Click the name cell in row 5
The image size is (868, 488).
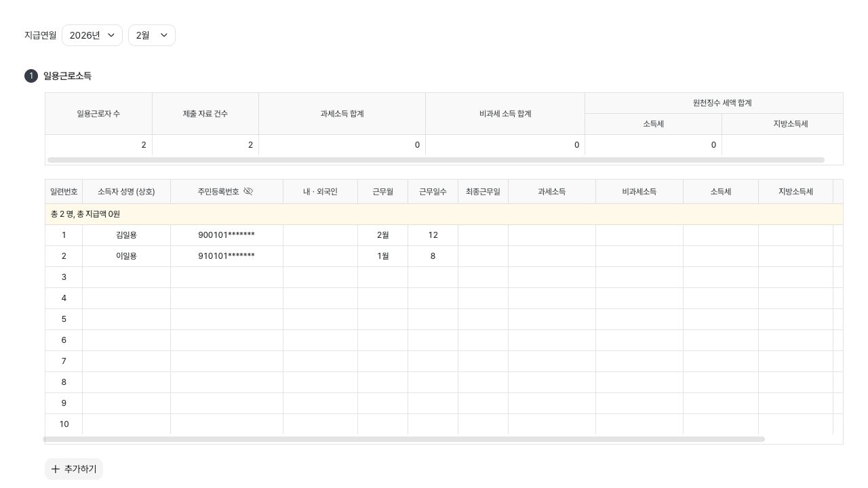(x=126, y=319)
